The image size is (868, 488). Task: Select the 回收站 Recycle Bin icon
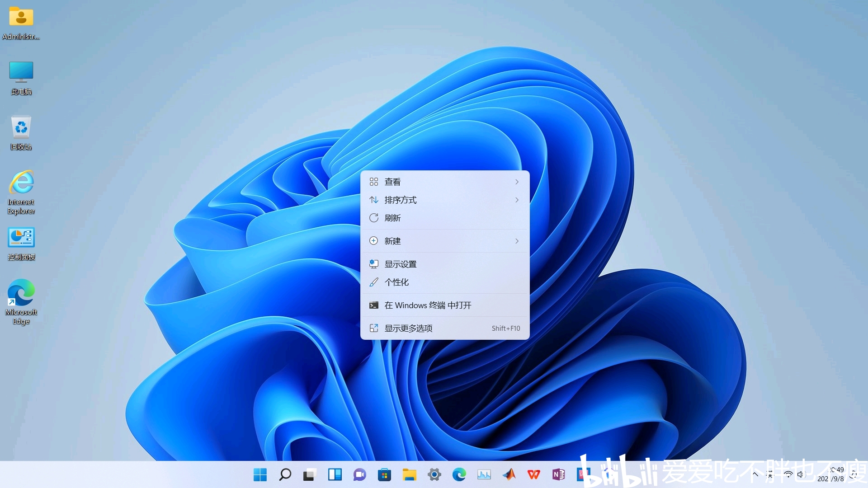click(21, 133)
